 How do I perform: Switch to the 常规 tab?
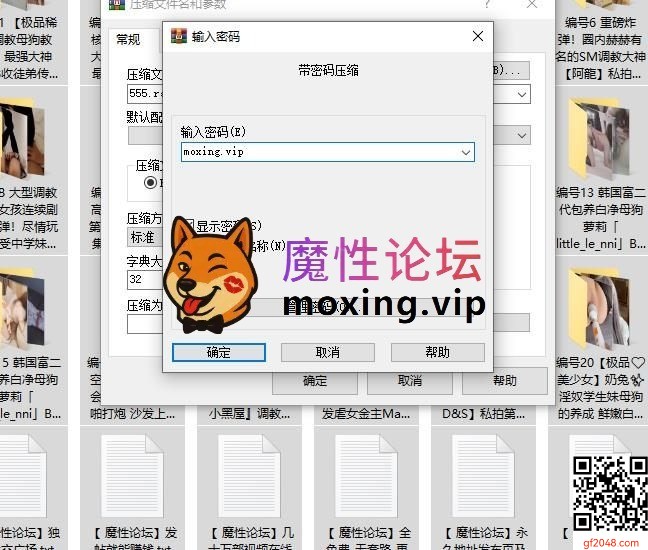coord(128,40)
